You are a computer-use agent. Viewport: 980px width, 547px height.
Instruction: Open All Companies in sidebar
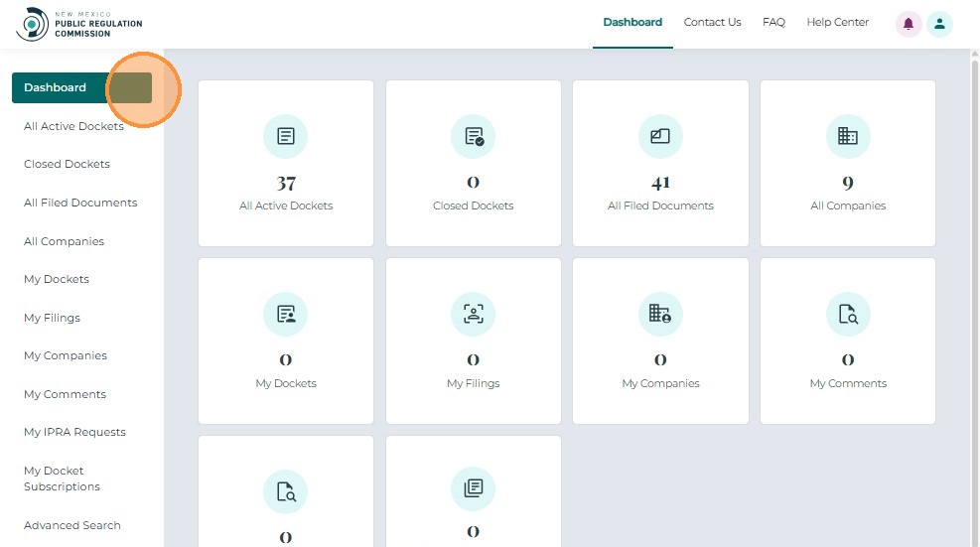[64, 241]
